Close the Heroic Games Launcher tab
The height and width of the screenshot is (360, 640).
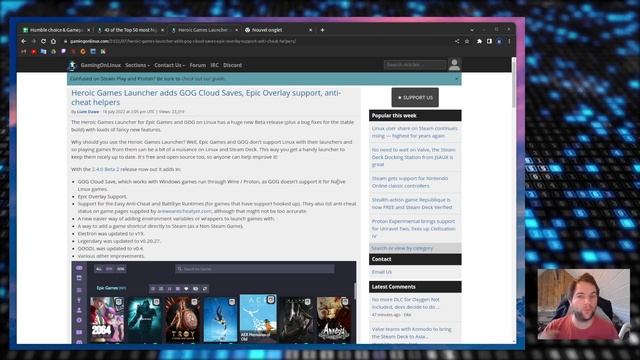pyautogui.click(x=236, y=30)
